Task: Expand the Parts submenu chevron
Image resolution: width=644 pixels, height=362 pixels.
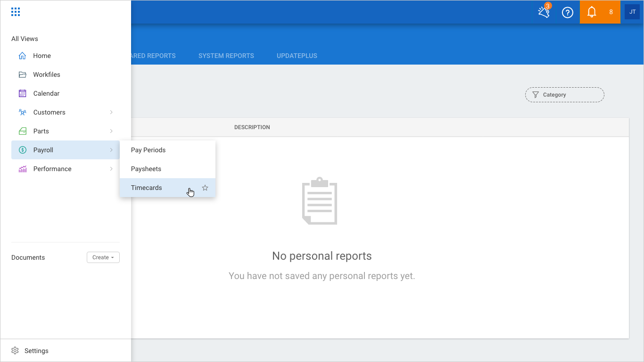Action: point(111,131)
